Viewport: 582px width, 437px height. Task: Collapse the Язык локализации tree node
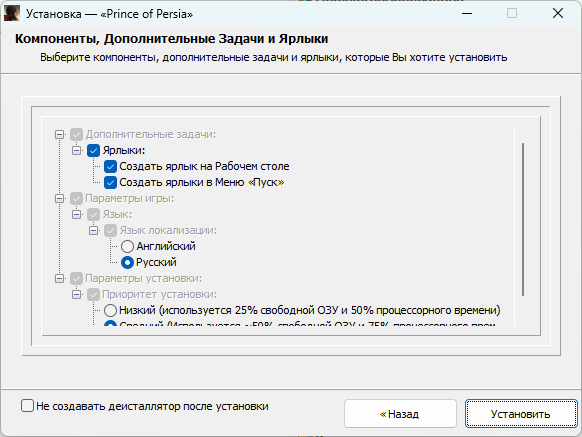[94, 230]
